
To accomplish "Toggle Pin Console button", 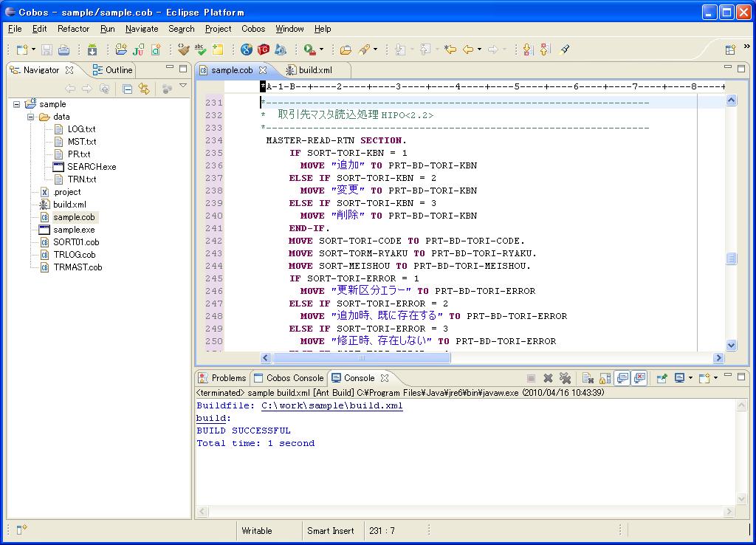I will point(661,378).
